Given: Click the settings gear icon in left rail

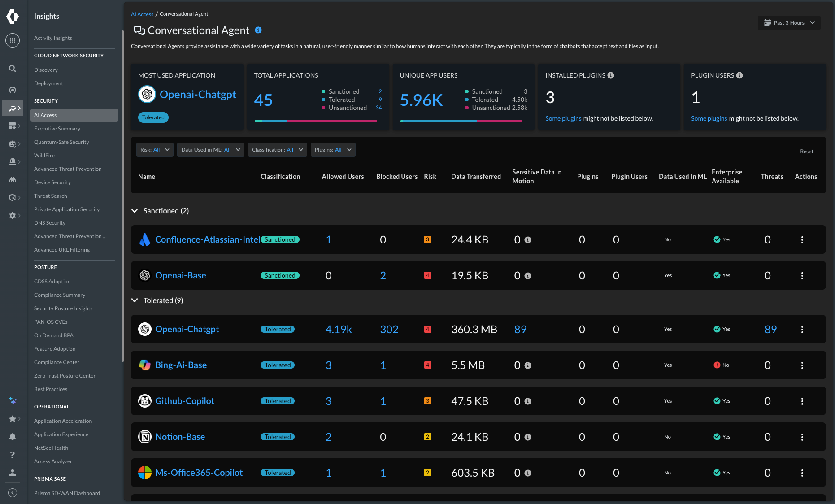Looking at the screenshot, I should tap(13, 216).
